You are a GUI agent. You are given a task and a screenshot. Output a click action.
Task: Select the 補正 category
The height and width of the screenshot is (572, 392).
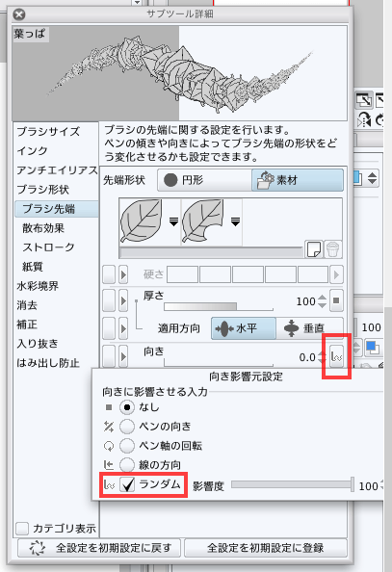pyautogui.click(x=27, y=325)
